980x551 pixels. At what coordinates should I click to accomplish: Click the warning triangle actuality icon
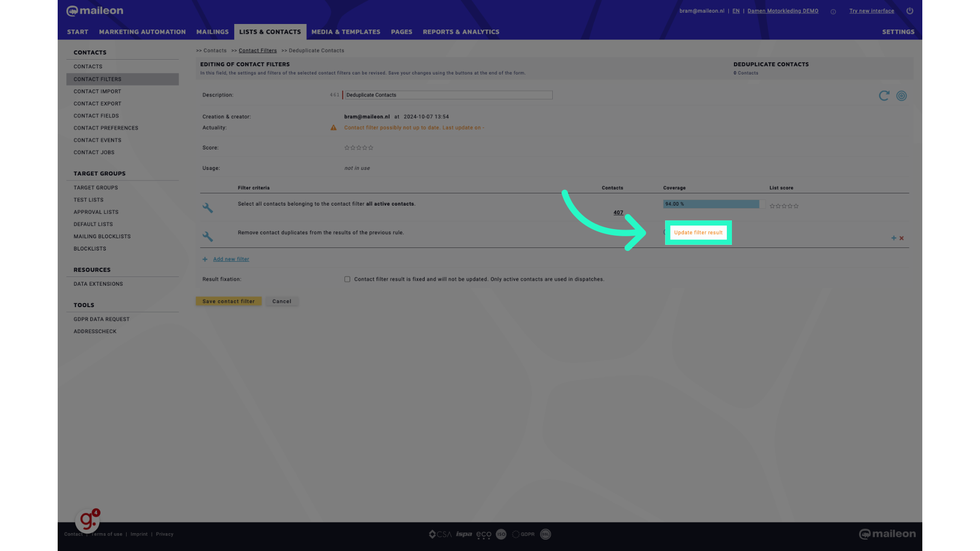(x=333, y=127)
